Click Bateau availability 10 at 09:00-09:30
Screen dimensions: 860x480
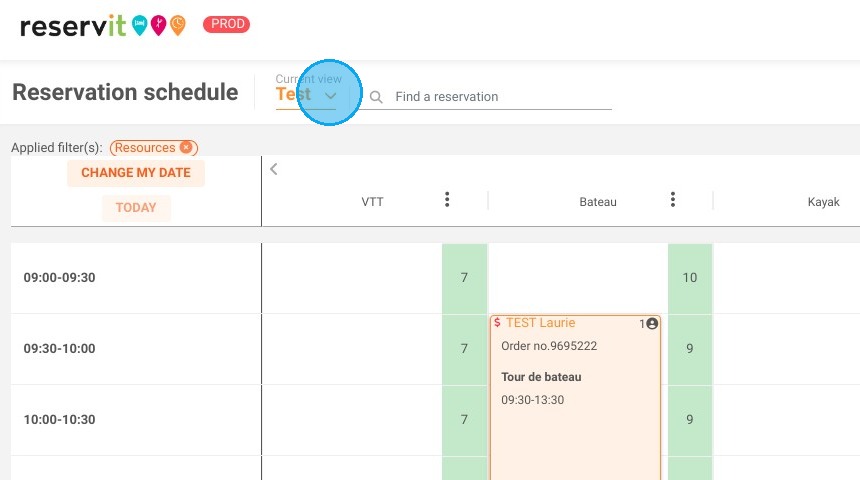690,278
